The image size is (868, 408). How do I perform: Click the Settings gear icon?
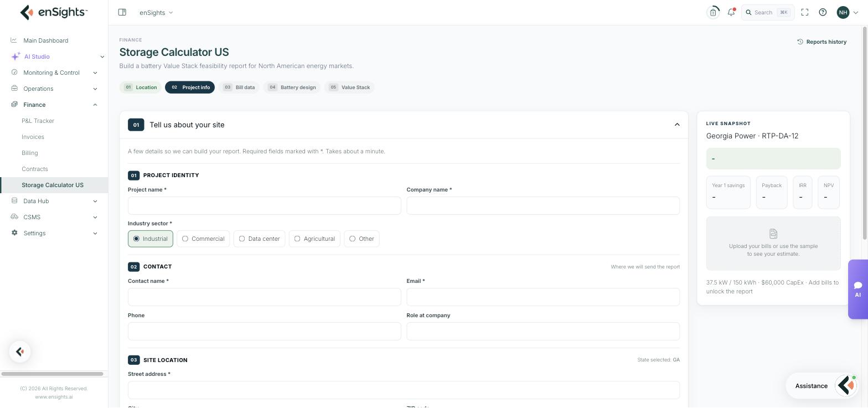[14, 233]
